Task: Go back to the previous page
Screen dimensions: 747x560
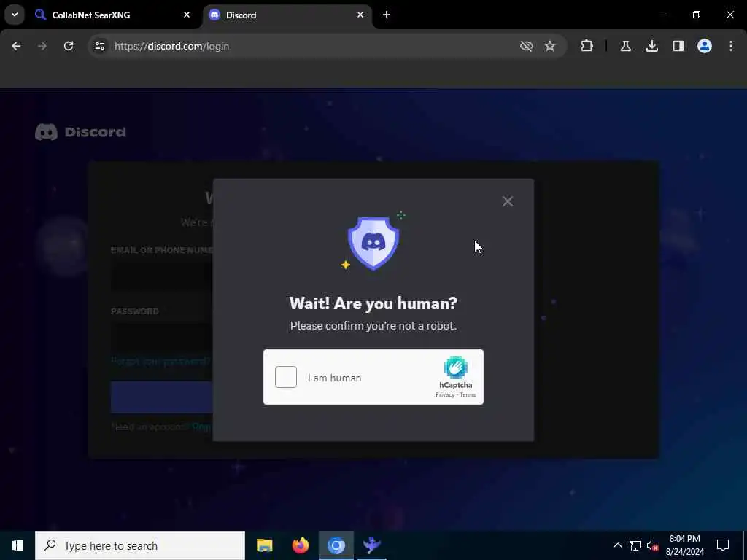Action: click(x=16, y=46)
